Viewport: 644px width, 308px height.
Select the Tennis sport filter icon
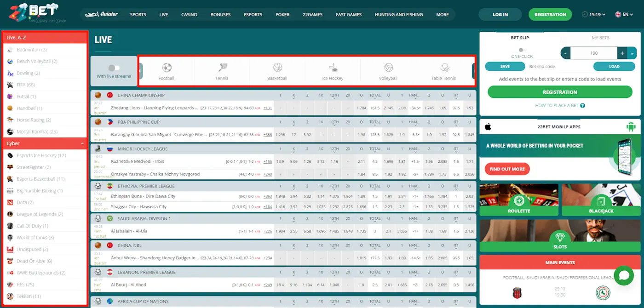coord(222,68)
